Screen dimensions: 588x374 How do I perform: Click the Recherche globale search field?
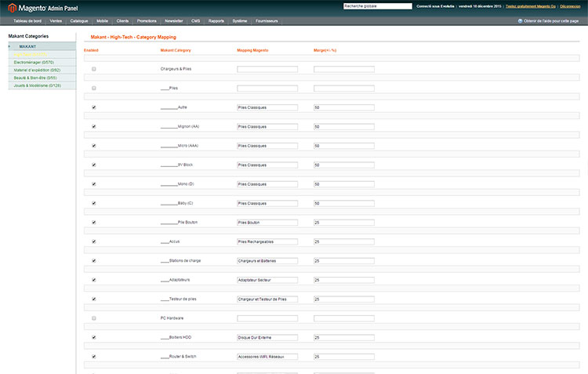378,6
